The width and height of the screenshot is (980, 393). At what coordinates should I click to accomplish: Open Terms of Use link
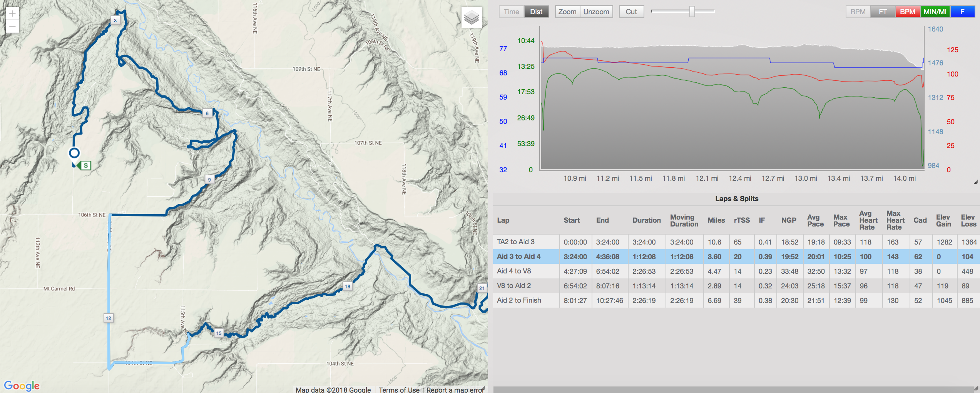click(x=399, y=390)
